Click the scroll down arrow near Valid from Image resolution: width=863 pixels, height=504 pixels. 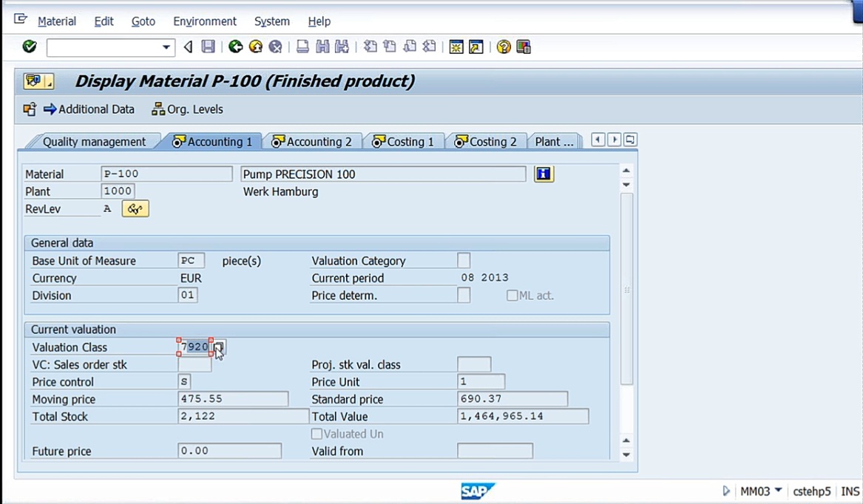point(626,454)
